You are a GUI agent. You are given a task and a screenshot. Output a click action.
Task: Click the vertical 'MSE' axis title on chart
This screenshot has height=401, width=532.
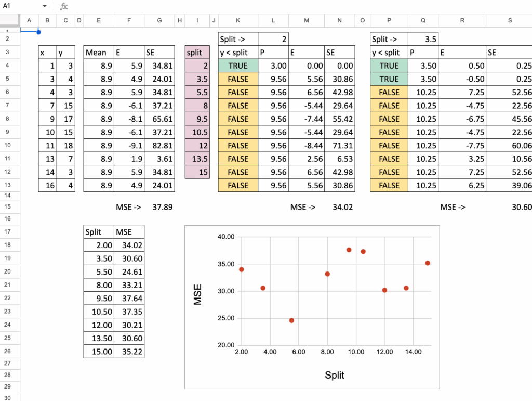coord(198,294)
